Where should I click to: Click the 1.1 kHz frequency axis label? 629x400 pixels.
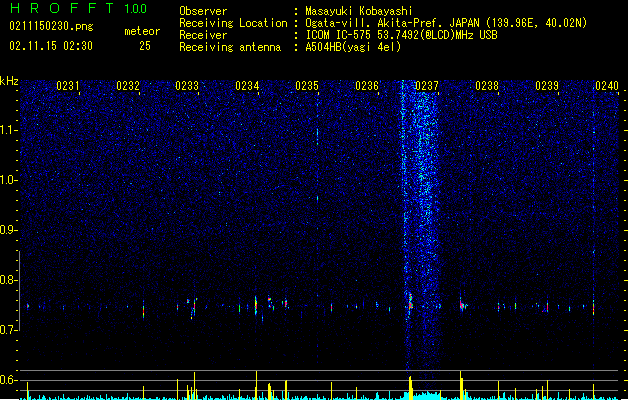tap(9, 130)
